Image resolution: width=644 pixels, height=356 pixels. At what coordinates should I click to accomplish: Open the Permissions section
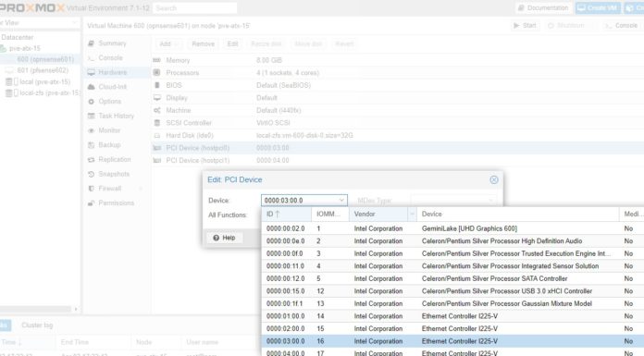tap(116, 203)
